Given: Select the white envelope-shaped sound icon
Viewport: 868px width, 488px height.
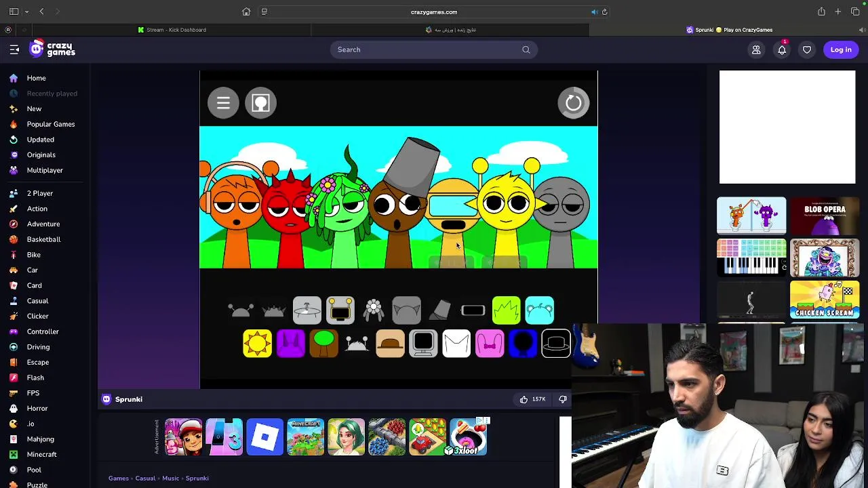Looking at the screenshot, I should coord(456,344).
